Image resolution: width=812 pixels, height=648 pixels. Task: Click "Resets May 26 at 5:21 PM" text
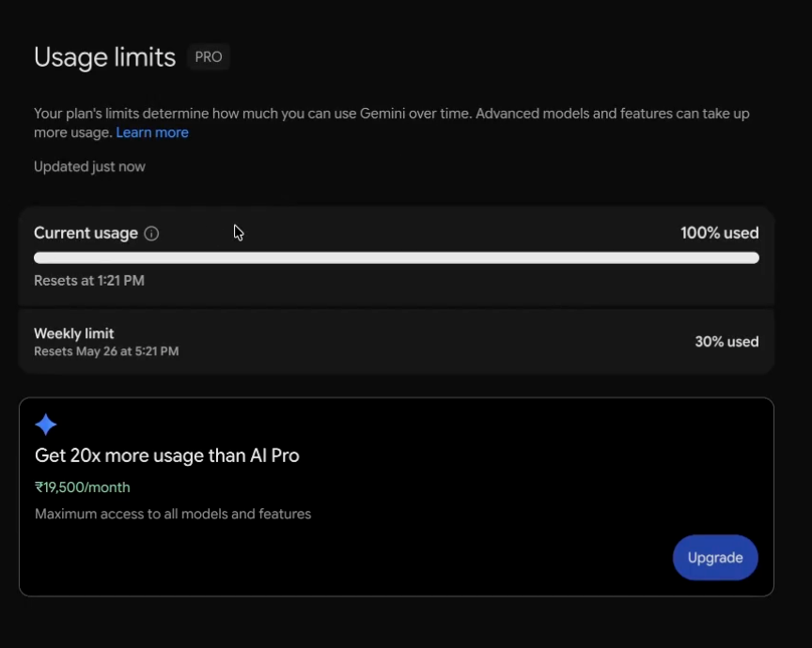106,351
